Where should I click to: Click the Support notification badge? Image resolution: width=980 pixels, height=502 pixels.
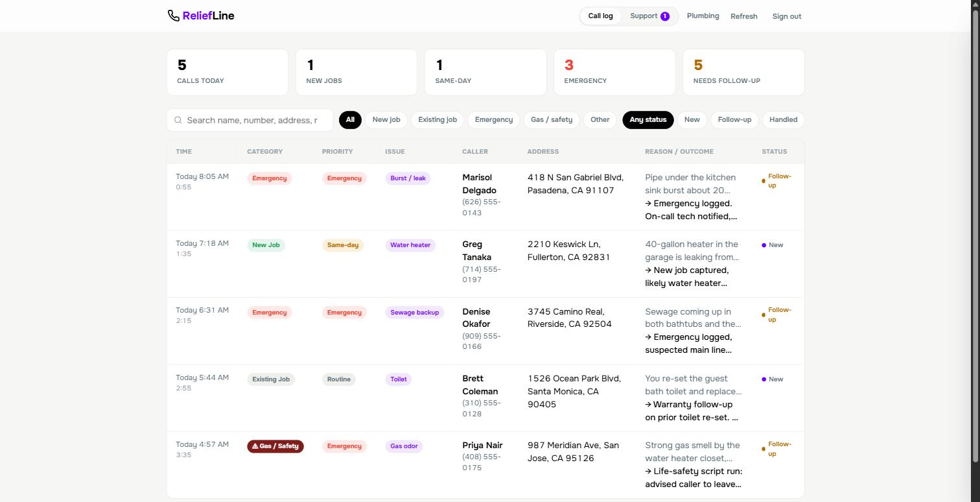click(665, 16)
